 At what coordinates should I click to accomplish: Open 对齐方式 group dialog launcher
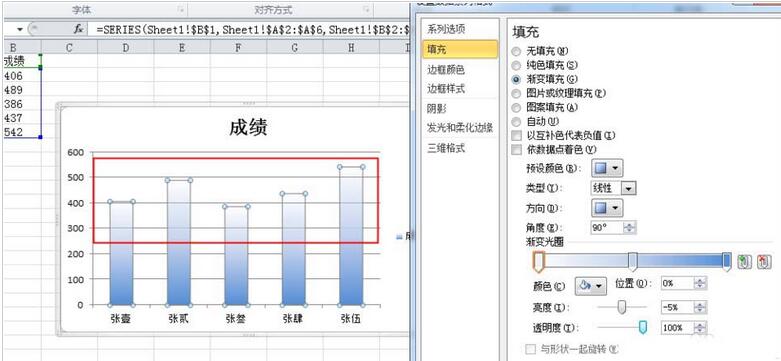pos(366,9)
